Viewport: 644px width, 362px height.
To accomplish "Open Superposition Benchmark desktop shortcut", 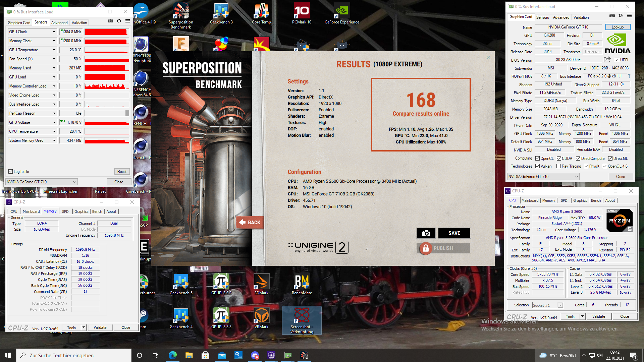I will pos(181,16).
